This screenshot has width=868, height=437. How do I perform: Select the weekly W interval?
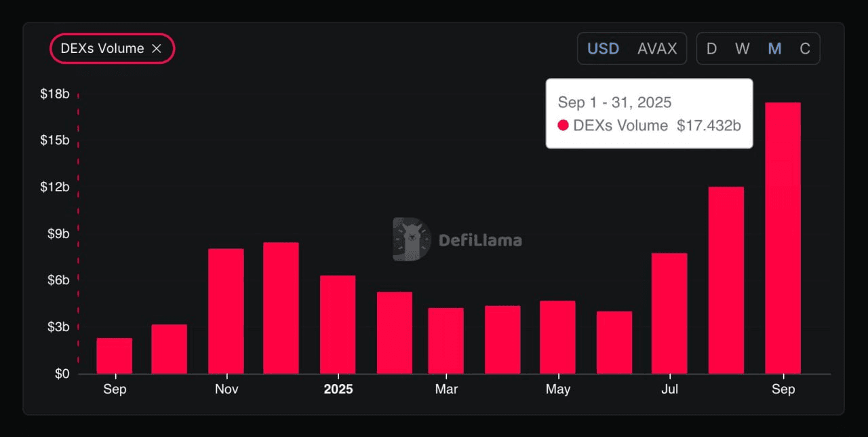[x=743, y=49]
